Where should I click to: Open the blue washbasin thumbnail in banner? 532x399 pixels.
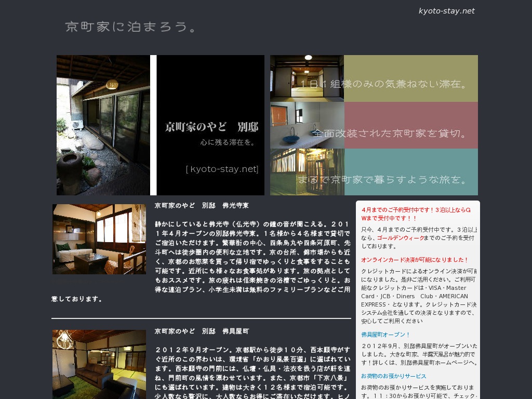307,125
